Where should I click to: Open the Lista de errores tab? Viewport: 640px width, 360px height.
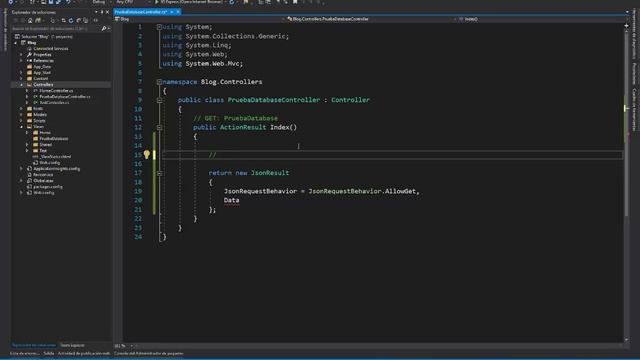click(x=25, y=353)
